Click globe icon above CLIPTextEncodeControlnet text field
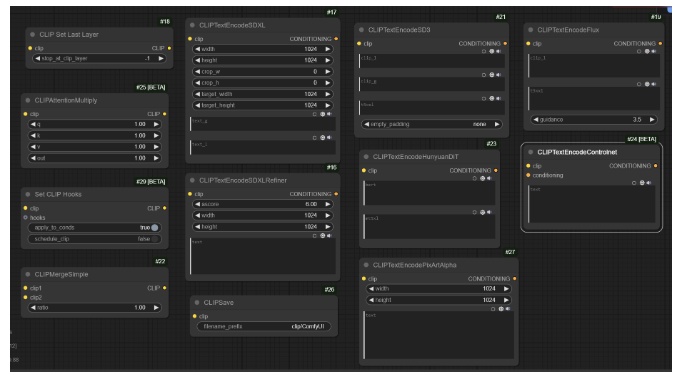The height and width of the screenshot is (375, 680). tap(642, 183)
